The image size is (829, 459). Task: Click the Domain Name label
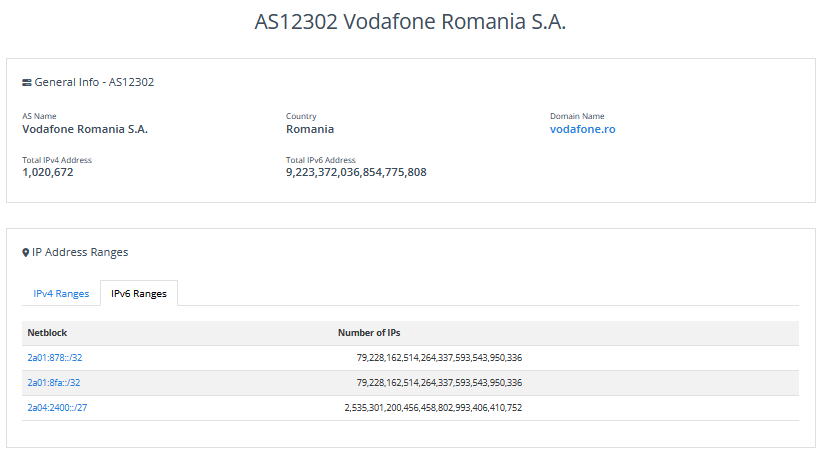577,116
